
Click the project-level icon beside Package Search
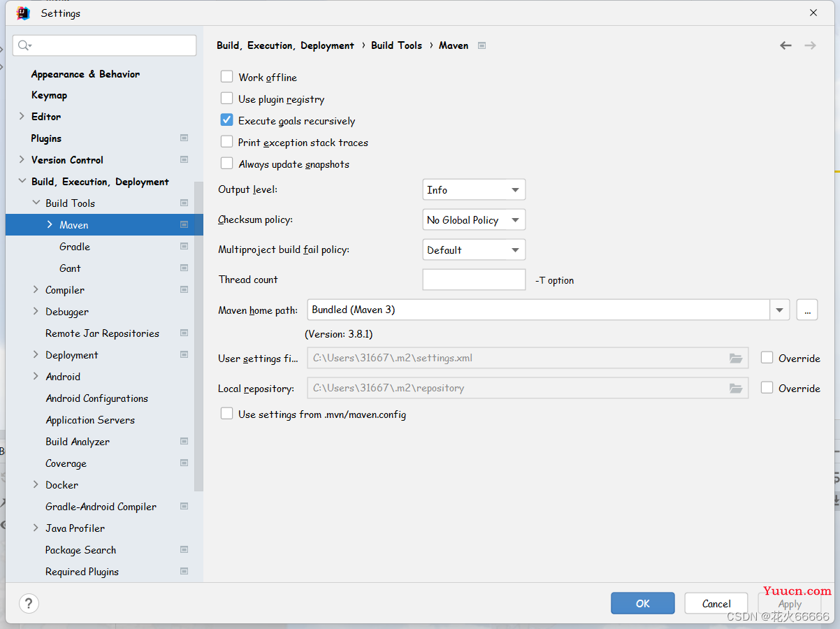184,550
